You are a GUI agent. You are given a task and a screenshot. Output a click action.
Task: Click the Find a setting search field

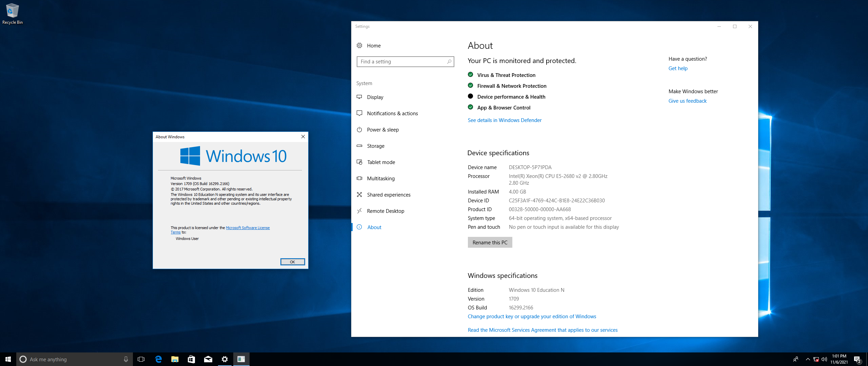(405, 62)
